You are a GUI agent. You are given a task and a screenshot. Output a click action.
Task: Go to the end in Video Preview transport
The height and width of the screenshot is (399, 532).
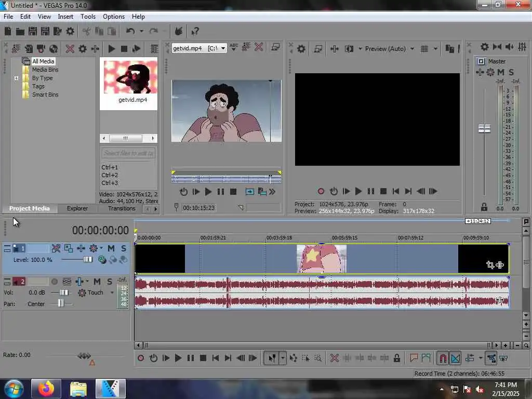tap(408, 191)
